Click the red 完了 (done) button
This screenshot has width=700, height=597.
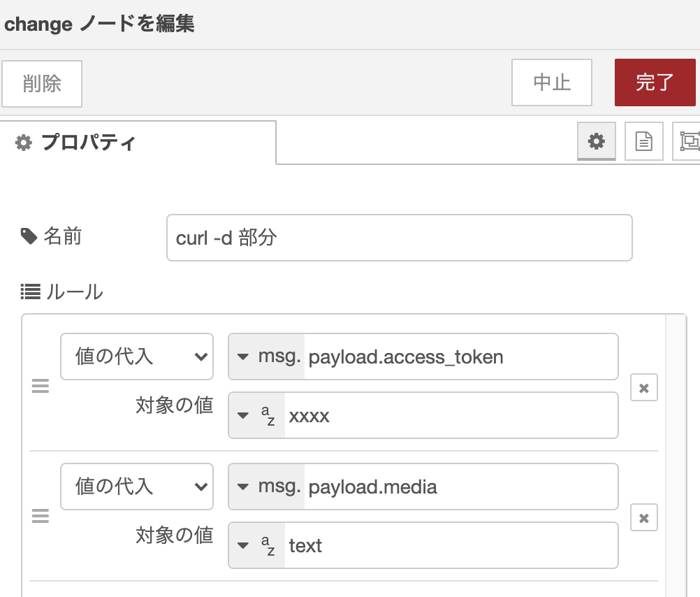point(655,82)
